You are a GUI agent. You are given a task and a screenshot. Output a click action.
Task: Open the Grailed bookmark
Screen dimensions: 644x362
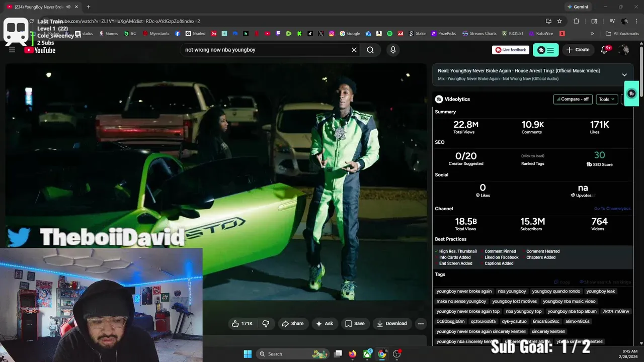coord(195,34)
